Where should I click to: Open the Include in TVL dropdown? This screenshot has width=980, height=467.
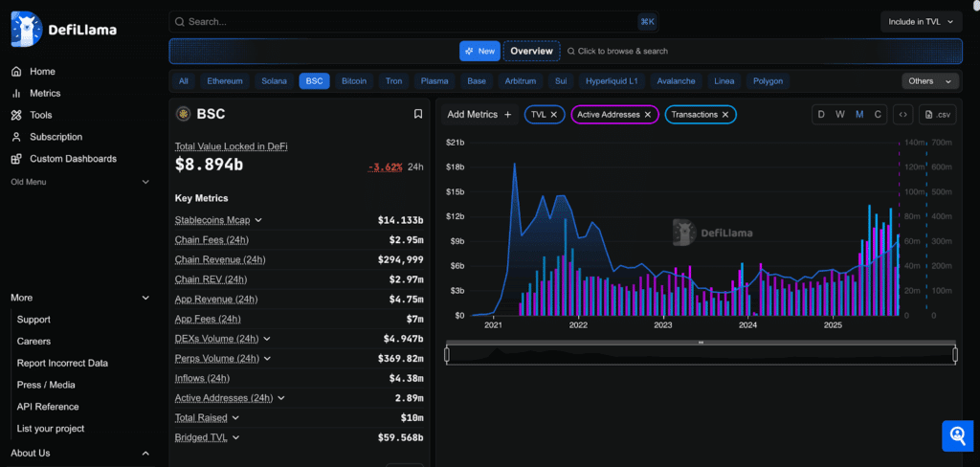921,22
